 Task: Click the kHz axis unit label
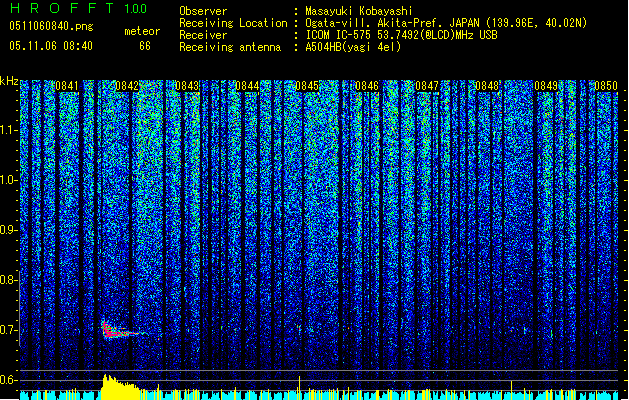click(9, 81)
